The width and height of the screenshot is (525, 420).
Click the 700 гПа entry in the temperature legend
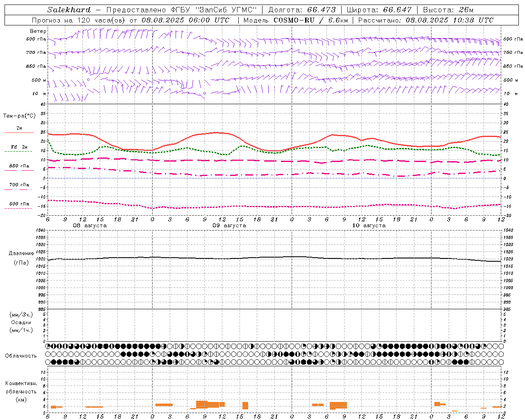coord(19,185)
